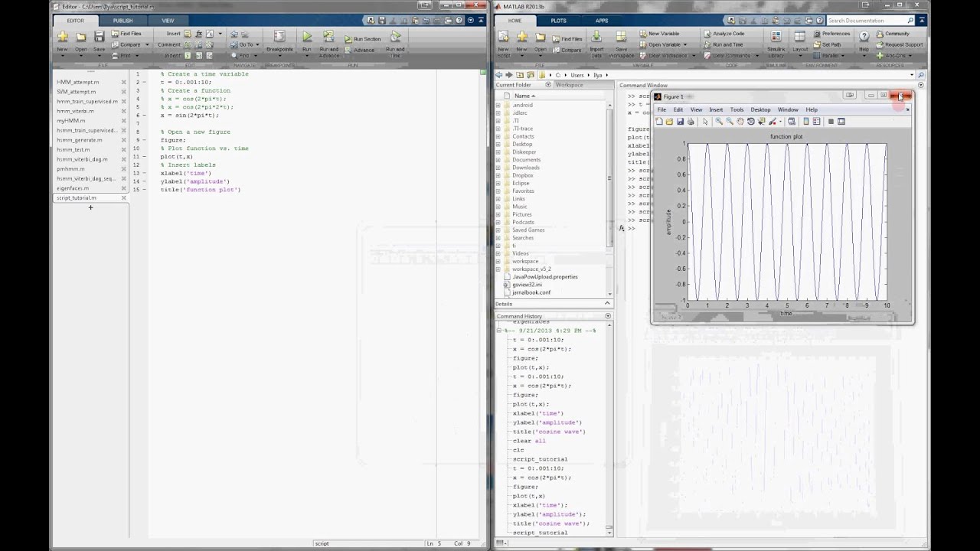
Task: Click the Insert fx function icon
Action: tap(198, 34)
